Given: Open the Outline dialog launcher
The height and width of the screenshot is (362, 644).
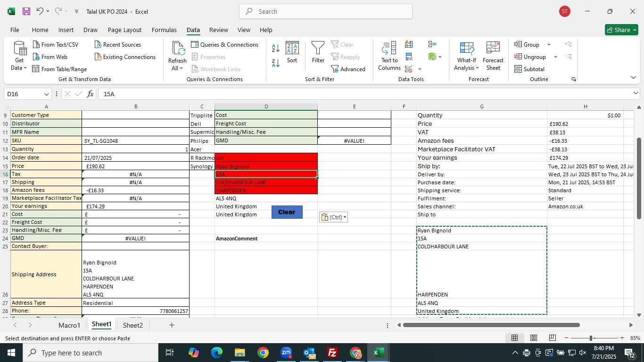Looking at the screenshot, I should point(574,79).
